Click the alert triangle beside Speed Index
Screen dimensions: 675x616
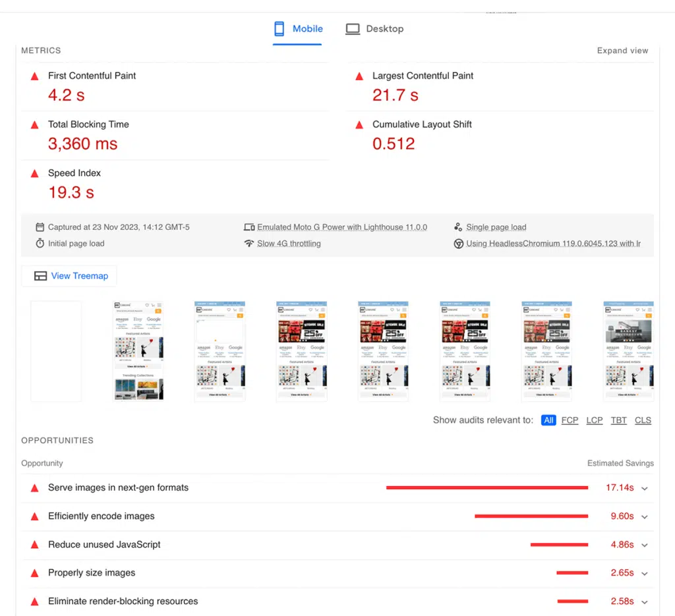coord(34,173)
